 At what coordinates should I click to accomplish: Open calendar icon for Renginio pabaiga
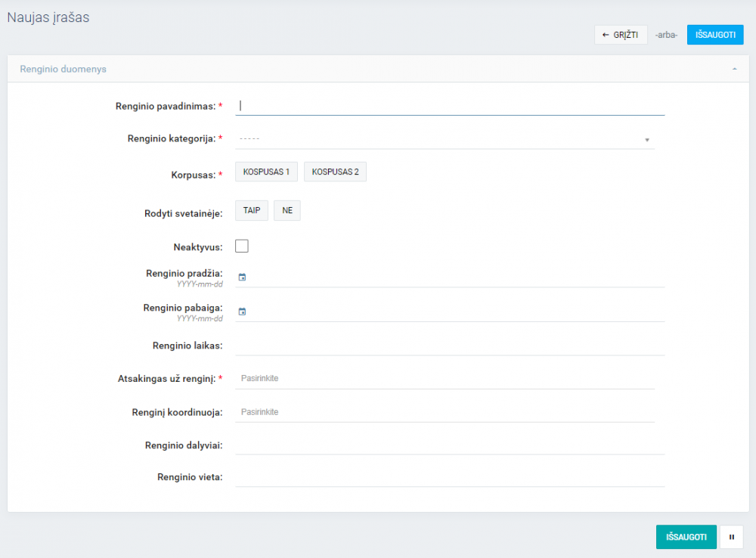click(242, 312)
